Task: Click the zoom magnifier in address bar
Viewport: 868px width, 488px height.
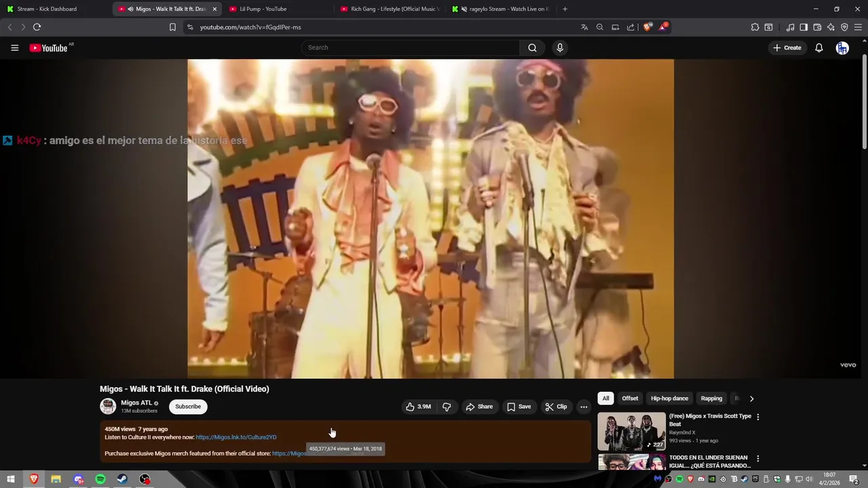Action: coord(599,27)
